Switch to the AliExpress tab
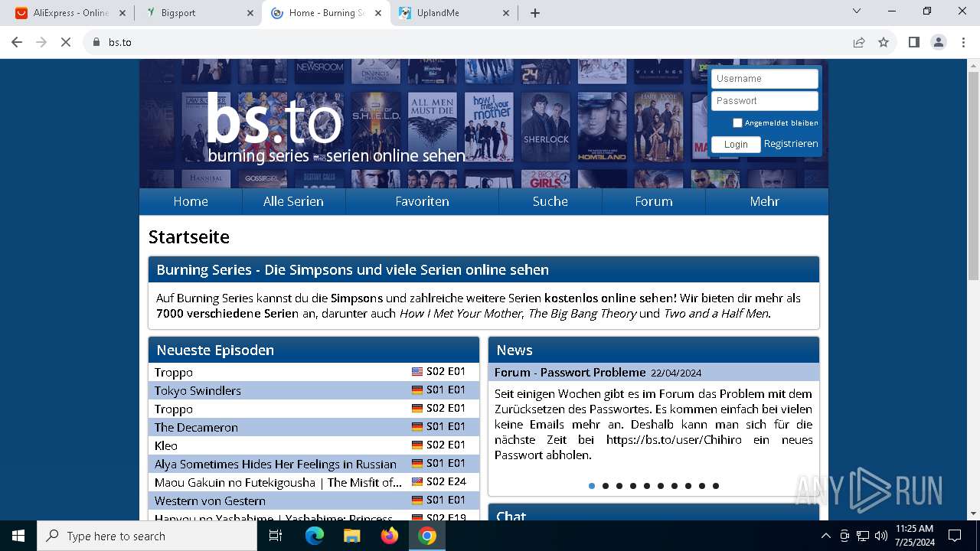The image size is (980, 551). pos(69,12)
